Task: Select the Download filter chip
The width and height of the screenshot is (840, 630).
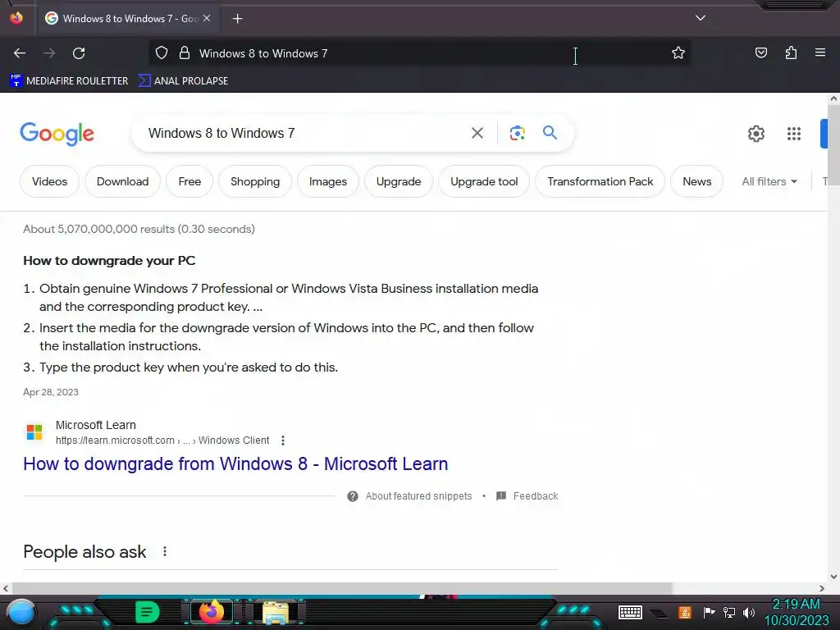Action: 123,181
